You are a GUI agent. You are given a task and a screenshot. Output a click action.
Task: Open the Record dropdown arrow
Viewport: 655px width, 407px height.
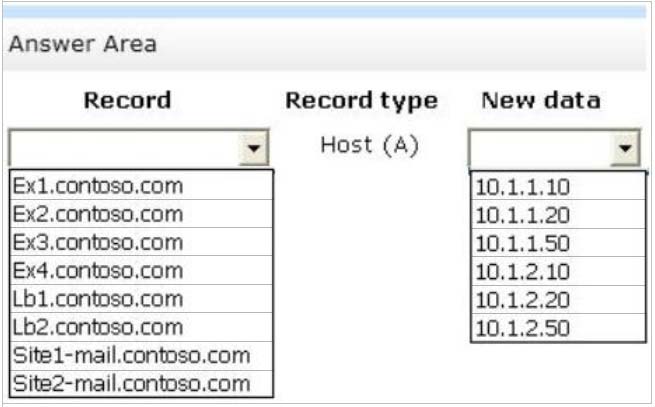pyautogui.click(x=254, y=148)
